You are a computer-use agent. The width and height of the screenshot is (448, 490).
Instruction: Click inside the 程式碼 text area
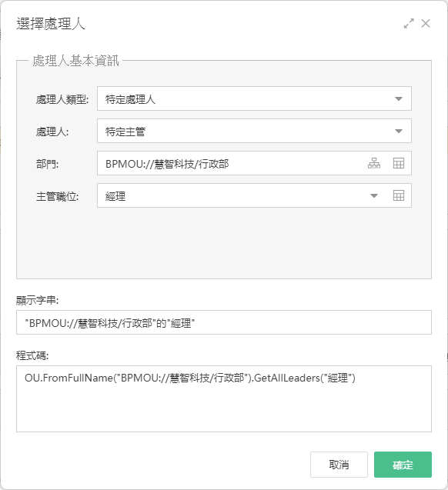224,398
